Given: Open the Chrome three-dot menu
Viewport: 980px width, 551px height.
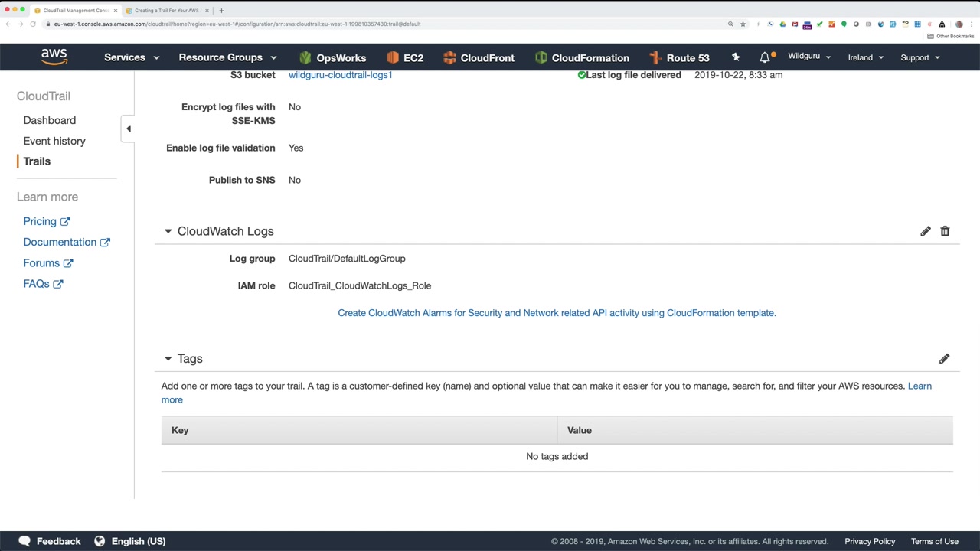Looking at the screenshot, I should tap(972, 24).
